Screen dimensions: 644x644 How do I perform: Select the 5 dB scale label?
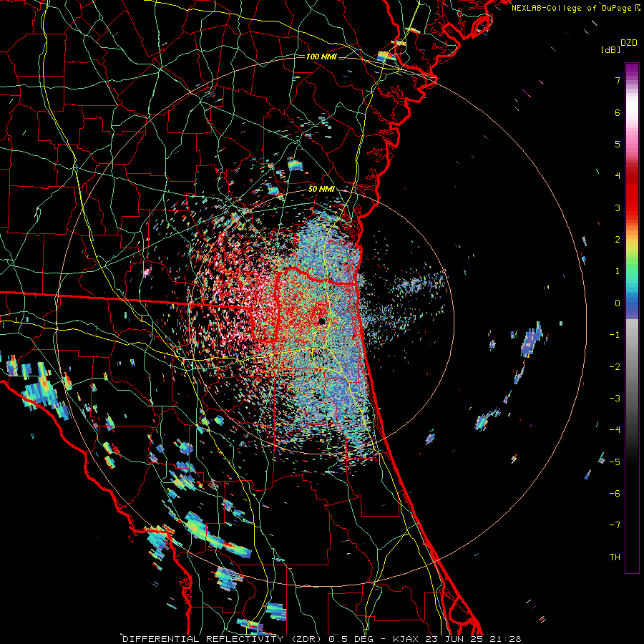click(618, 144)
